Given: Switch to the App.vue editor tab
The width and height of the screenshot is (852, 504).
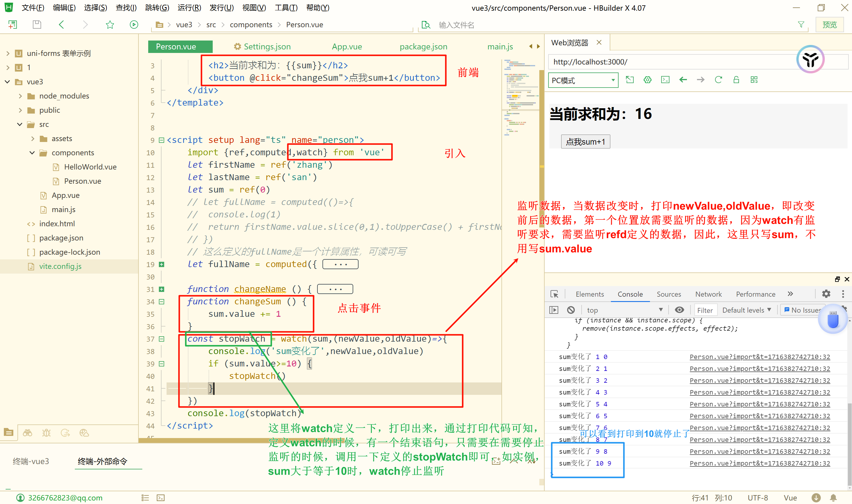Looking at the screenshot, I should click(x=347, y=46).
